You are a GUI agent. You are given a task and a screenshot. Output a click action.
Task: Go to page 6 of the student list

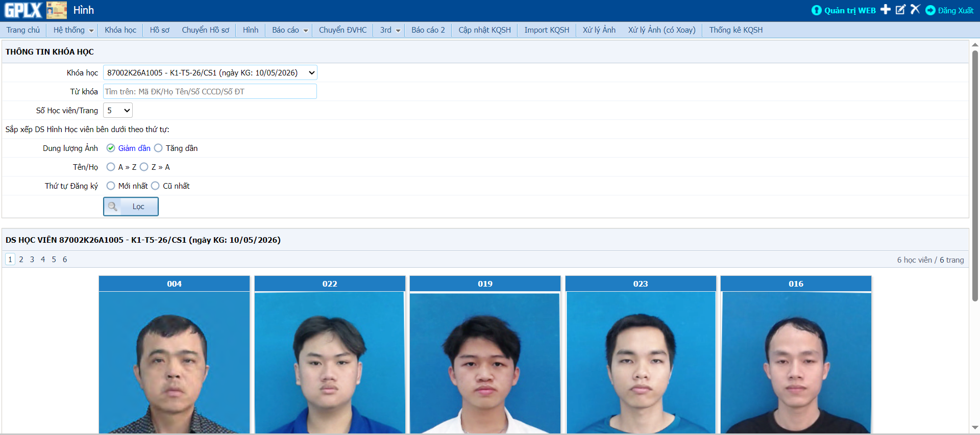pos(65,260)
